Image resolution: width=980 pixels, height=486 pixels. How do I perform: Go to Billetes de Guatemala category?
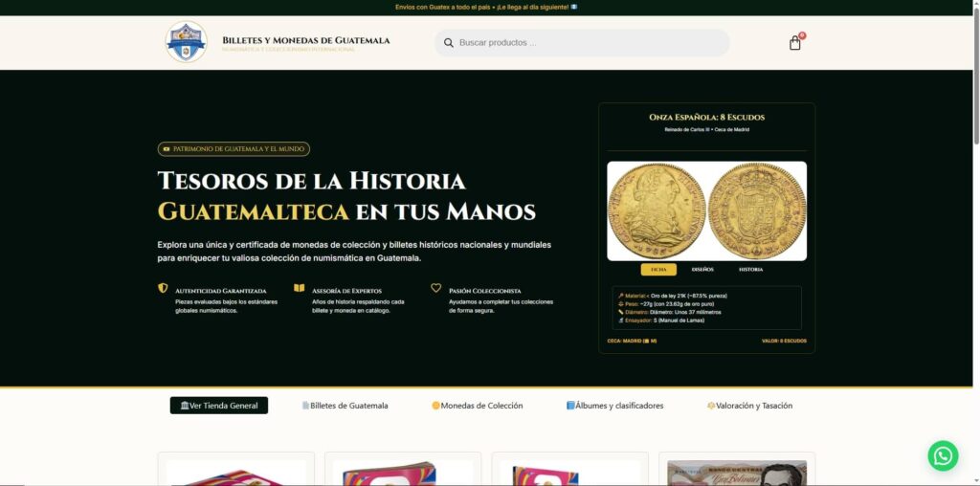(x=345, y=406)
